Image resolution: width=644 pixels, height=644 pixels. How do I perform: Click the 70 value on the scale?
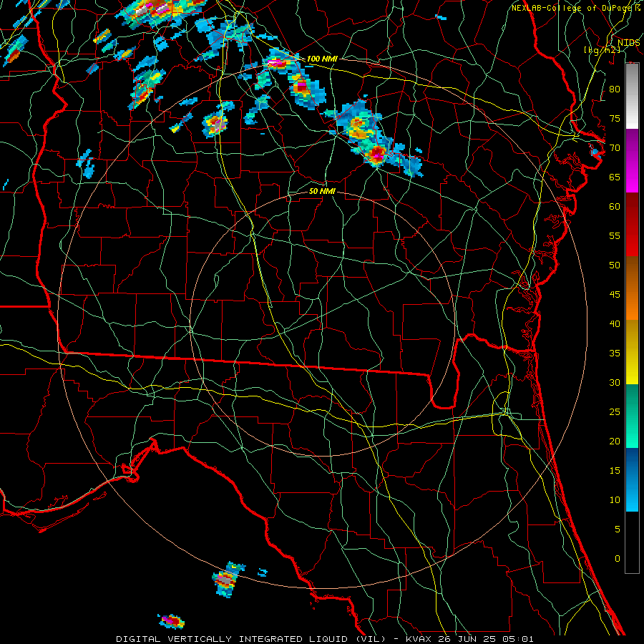(615, 148)
